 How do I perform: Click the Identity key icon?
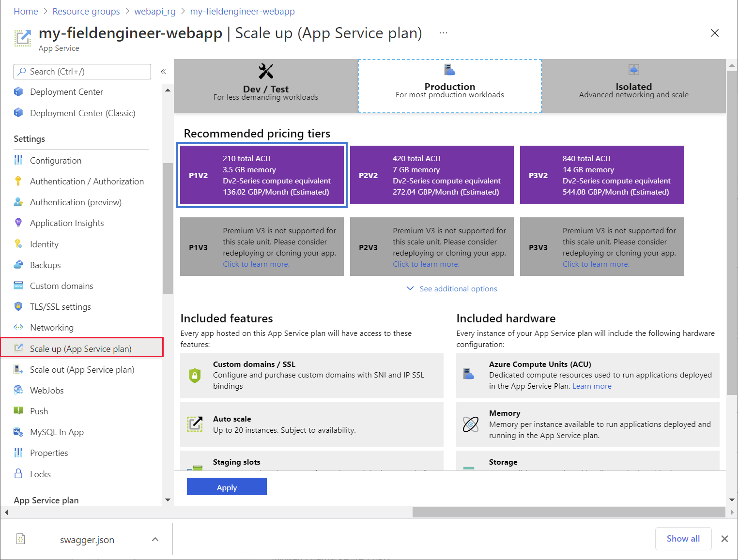(x=18, y=244)
